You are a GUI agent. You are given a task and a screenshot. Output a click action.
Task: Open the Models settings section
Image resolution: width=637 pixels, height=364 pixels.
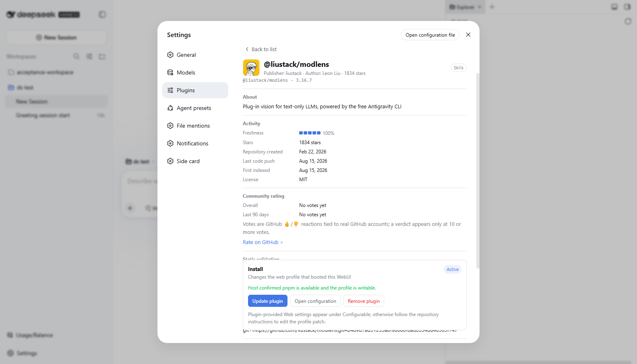(x=195, y=72)
